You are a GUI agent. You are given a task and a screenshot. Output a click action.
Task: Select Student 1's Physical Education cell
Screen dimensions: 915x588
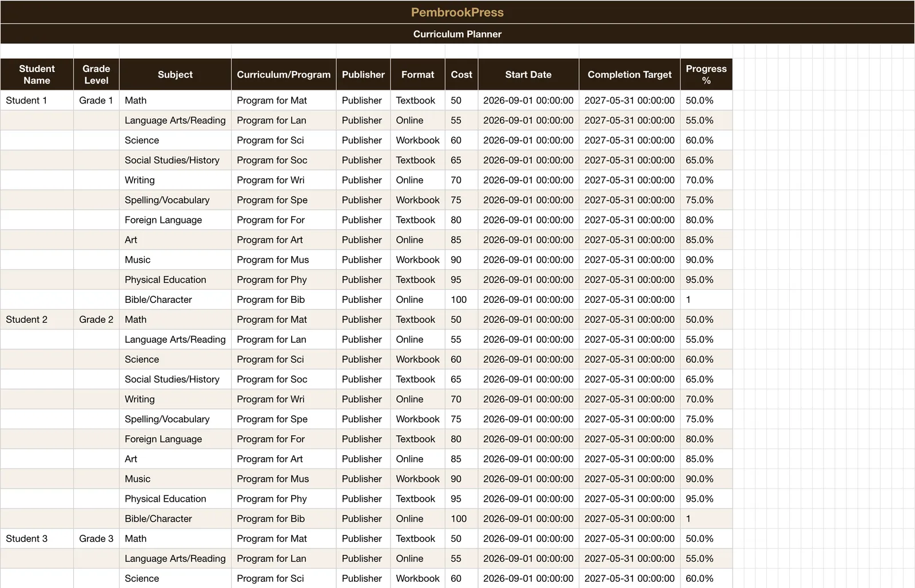coord(175,279)
